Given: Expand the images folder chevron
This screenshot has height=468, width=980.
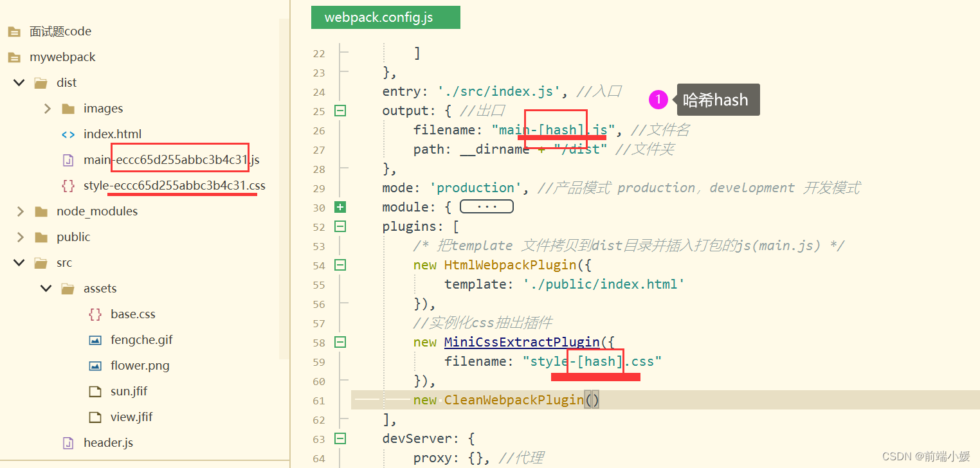Looking at the screenshot, I should (47, 109).
